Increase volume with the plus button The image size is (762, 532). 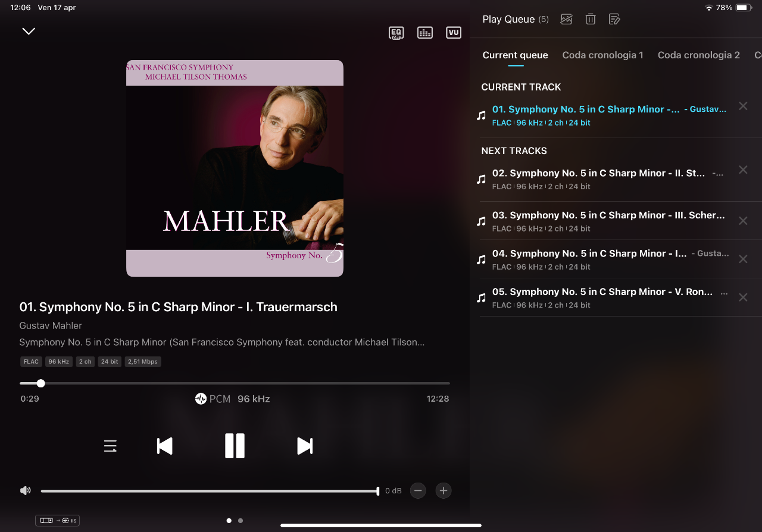443,491
